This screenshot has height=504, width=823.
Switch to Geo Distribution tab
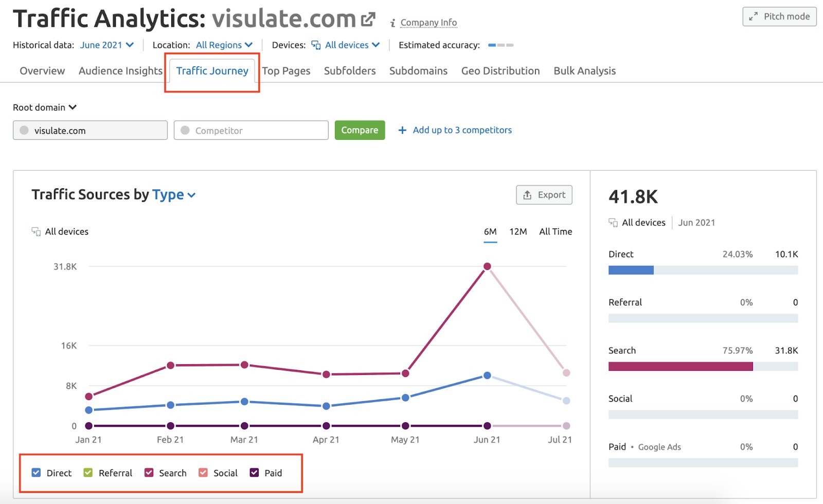coord(500,71)
